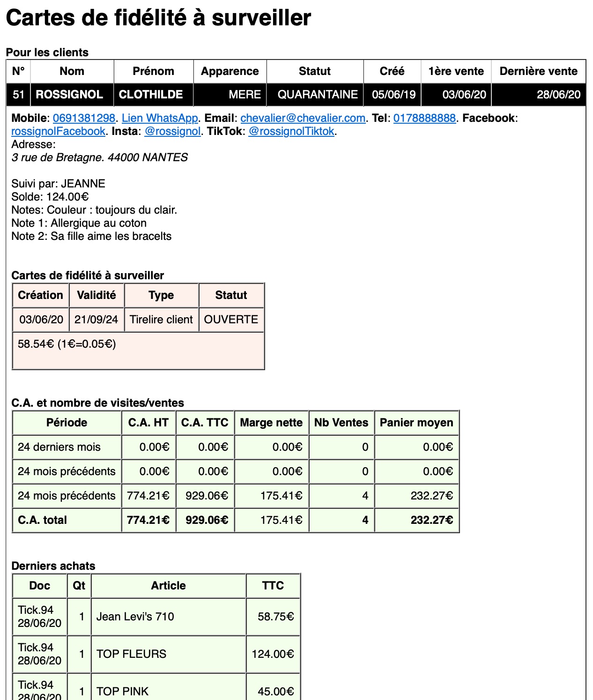Viewport: 593px width, 700px height.
Task: Click the chevalier@chevalier.com email link
Action: (303, 118)
